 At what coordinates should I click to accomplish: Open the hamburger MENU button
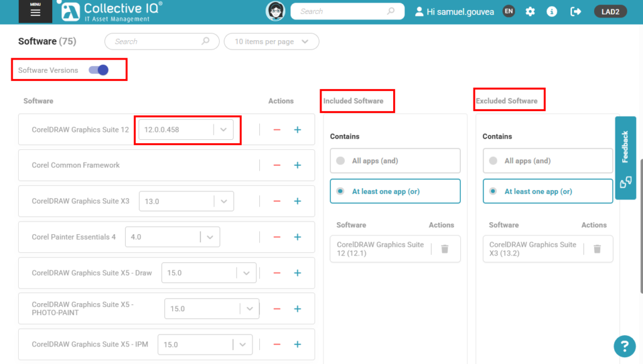[x=35, y=11]
